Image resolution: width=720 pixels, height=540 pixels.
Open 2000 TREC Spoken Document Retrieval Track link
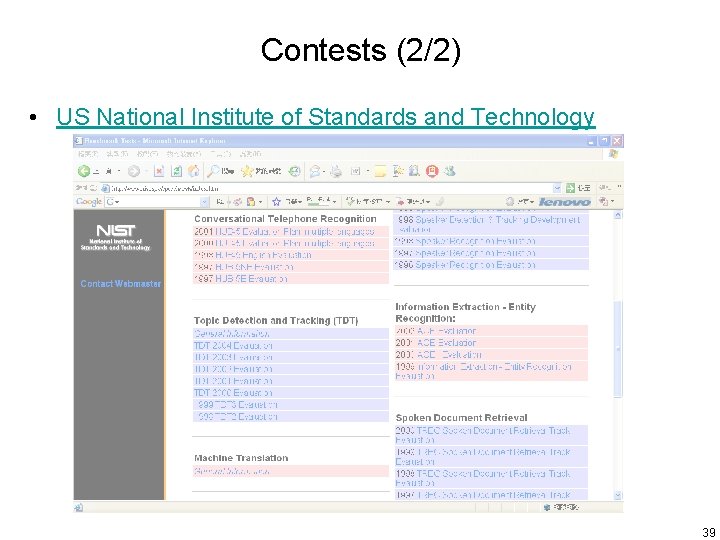483,435
